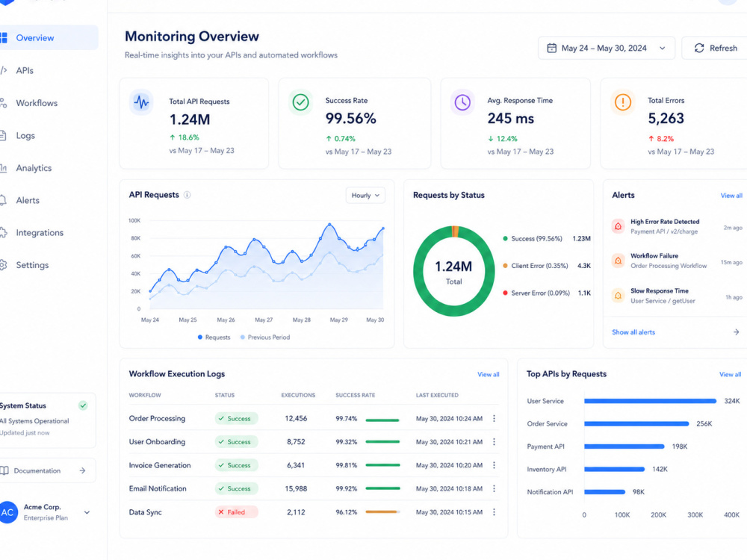Click the EXECUTIONS column header
The height and width of the screenshot is (560, 747).
pos(298,395)
